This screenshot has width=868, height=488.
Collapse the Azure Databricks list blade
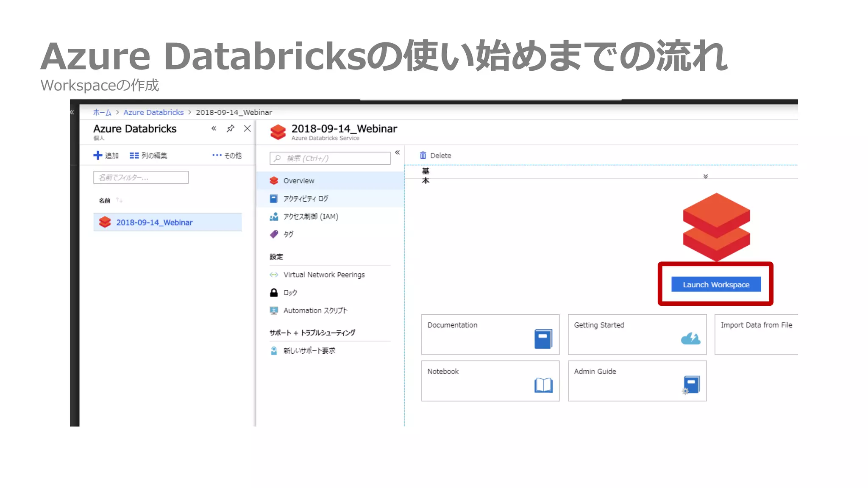[214, 128]
